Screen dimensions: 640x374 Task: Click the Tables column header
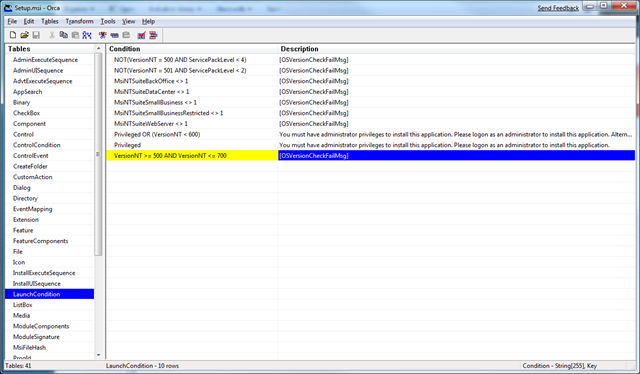50,49
